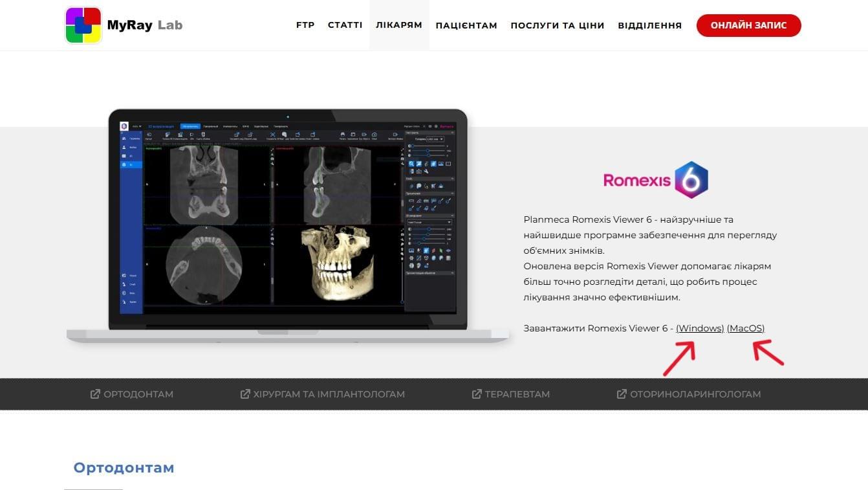Image resolution: width=868 pixels, height=490 pixels.
Task: Click the MyRay Lab site name text
Action: (145, 25)
